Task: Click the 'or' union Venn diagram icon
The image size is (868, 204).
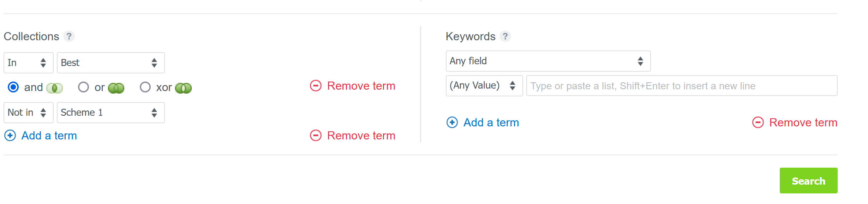Action: pos(116,88)
